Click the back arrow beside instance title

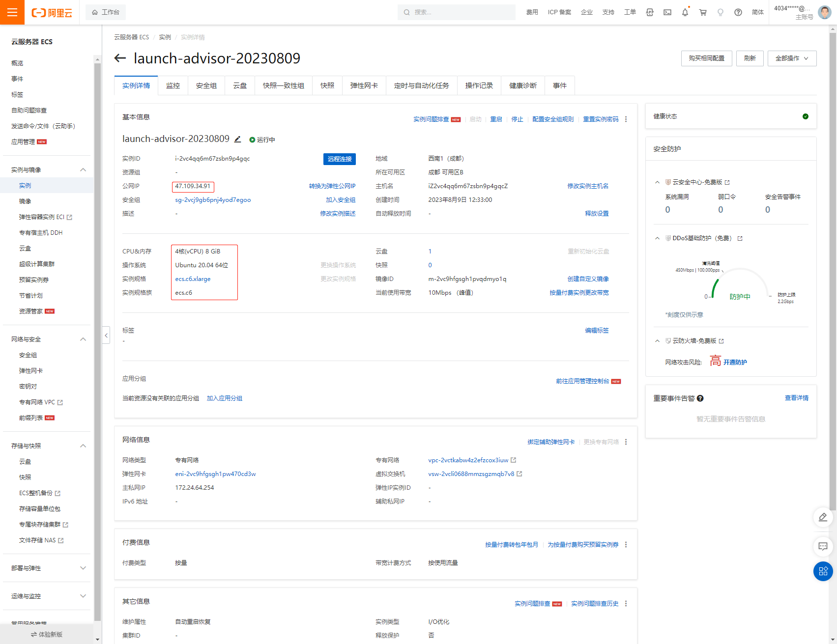coord(120,58)
